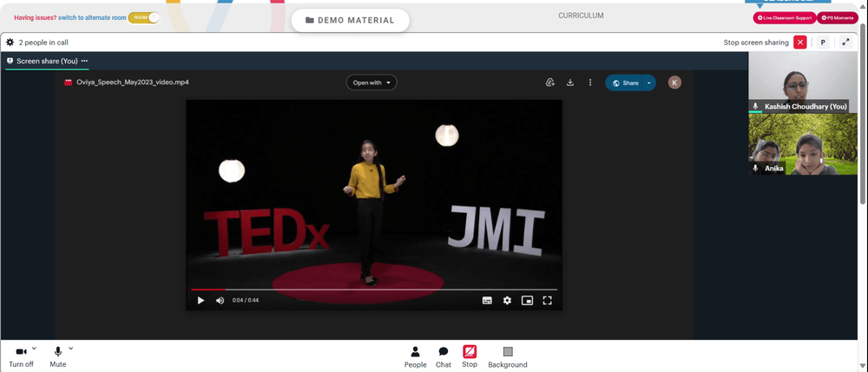
Task: Select the Screen share (You) tab
Action: [x=47, y=61]
